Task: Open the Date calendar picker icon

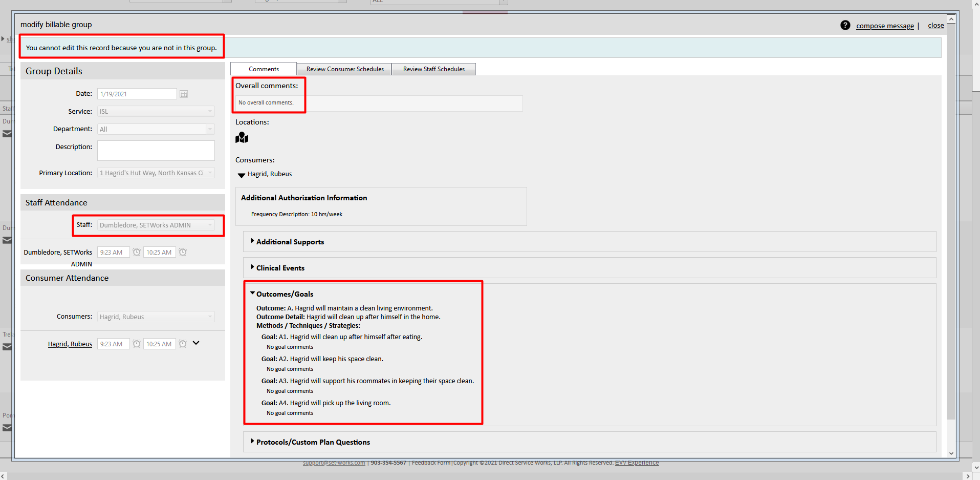Action: [184, 94]
